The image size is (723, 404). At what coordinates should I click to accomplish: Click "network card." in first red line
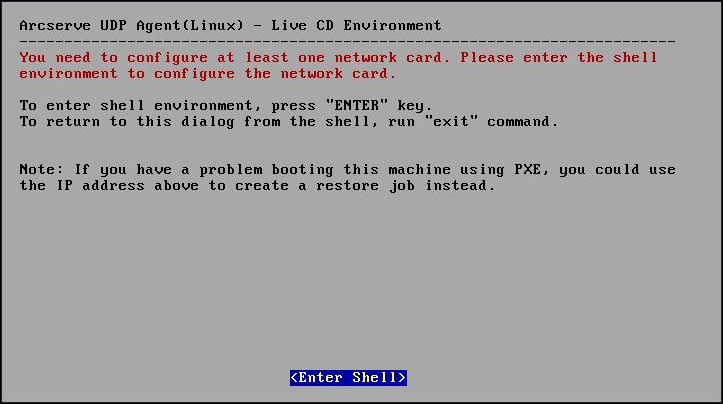[x=392, y=58]
